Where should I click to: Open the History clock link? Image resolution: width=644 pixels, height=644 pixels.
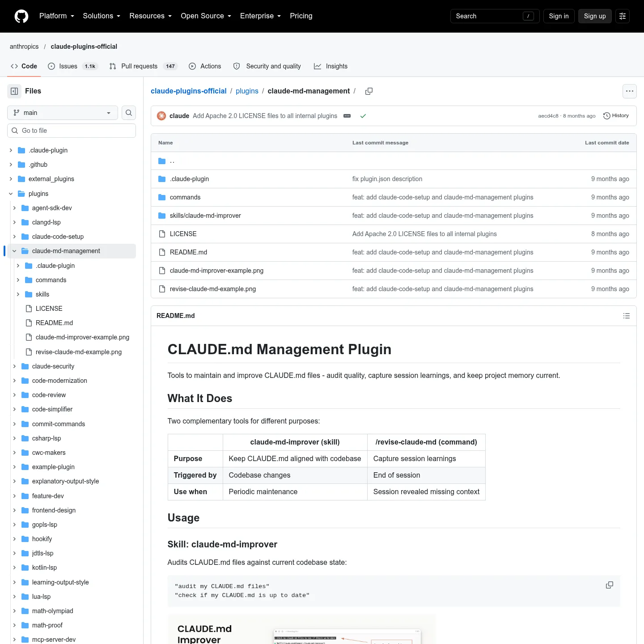click(x=616, y=116)
